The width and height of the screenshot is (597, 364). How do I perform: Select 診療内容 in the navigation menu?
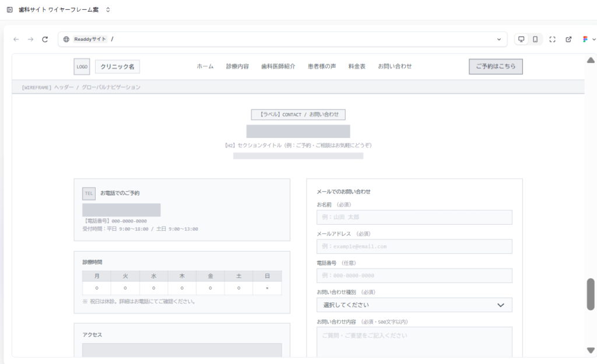click(237, 66)
